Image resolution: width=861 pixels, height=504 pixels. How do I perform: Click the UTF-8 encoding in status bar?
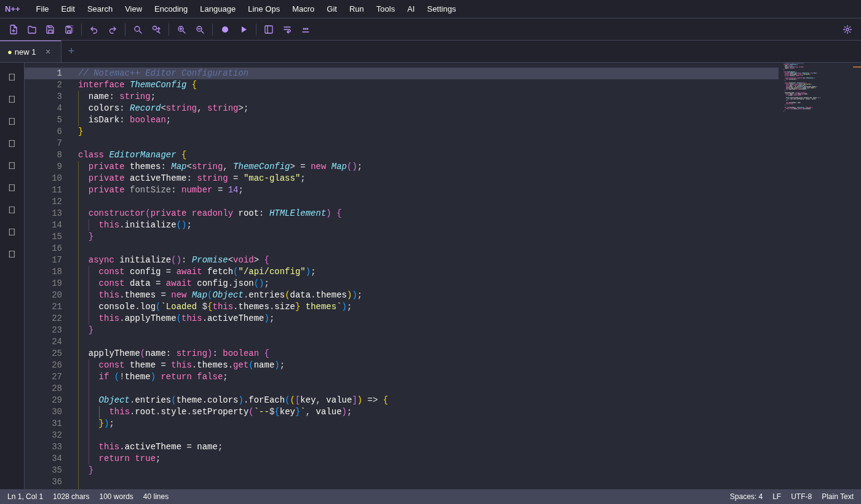coord(801,497)
